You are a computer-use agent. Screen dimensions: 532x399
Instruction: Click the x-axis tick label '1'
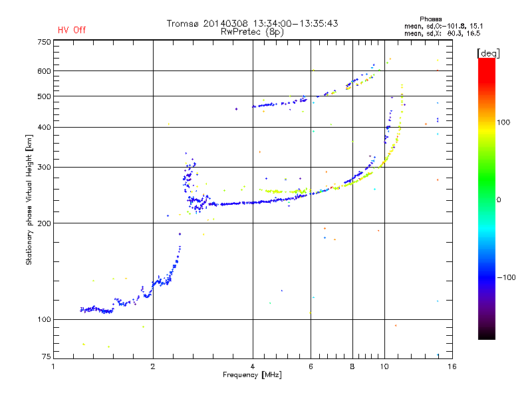coord(53,366)
